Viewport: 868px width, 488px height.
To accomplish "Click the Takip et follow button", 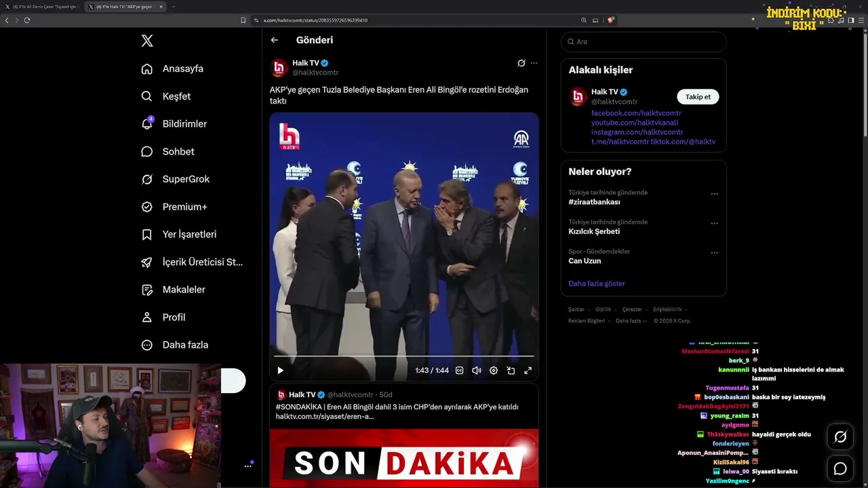I will 698,97.
